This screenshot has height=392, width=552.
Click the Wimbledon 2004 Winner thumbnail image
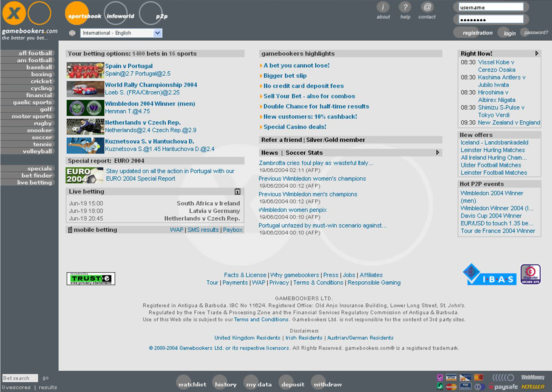[85, 108]
